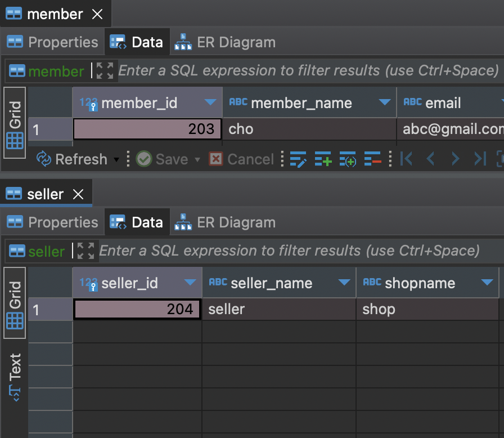504x438 pixels.
Task: Switch member panel to Grid view
Action: 15,123
